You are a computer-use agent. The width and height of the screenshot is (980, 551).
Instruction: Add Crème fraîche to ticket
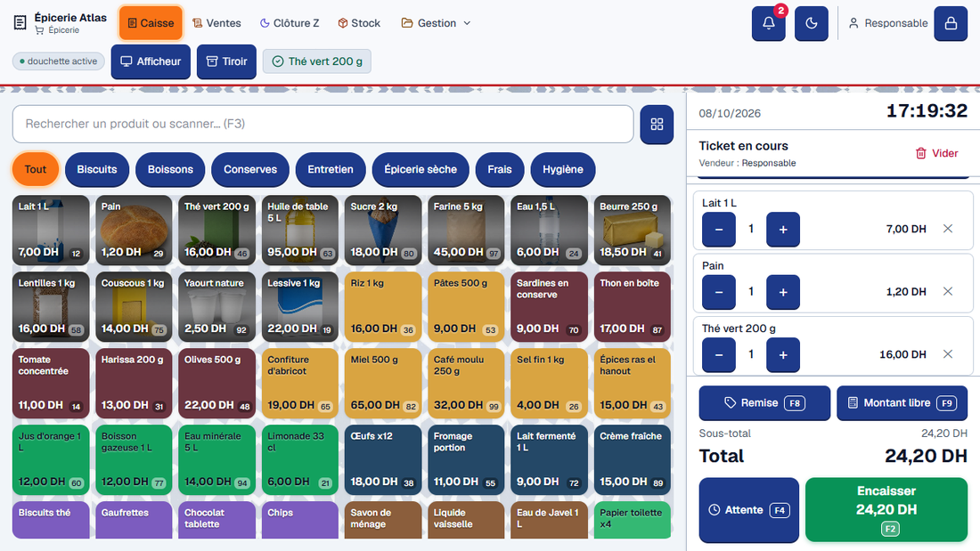(633, 460)
